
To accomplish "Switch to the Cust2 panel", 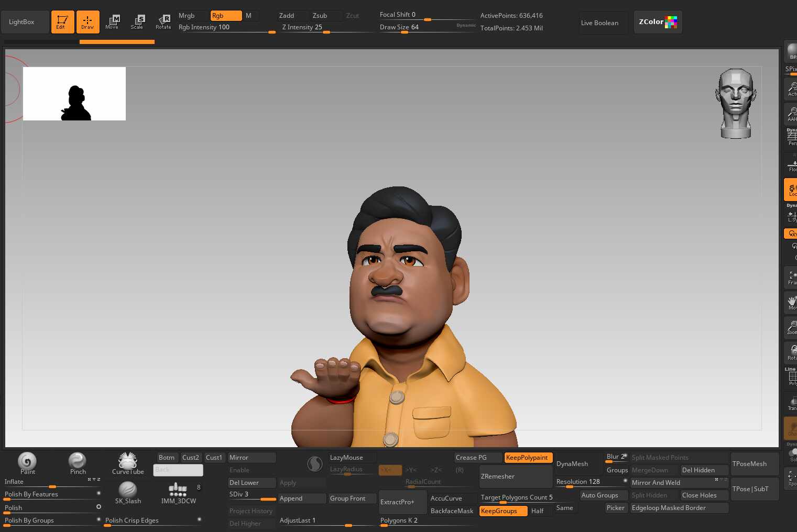I will tap(191, 458).
